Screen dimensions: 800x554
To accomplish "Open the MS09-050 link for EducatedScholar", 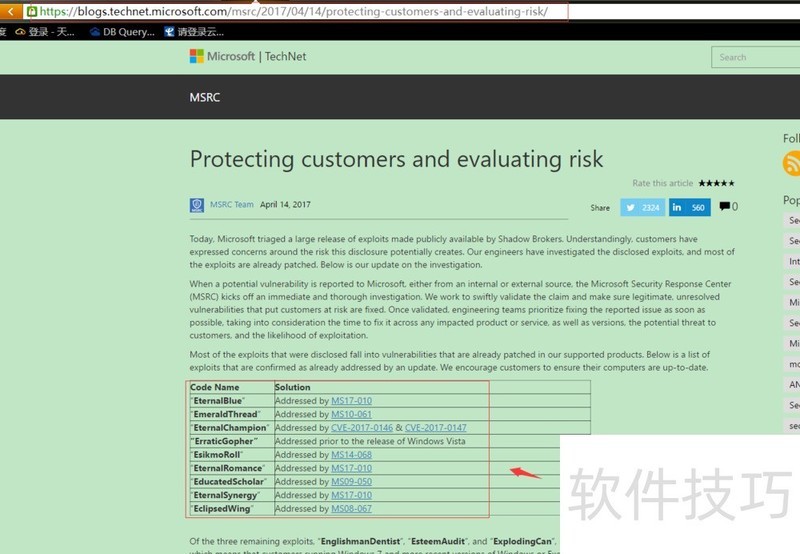I will pos(352,482).
